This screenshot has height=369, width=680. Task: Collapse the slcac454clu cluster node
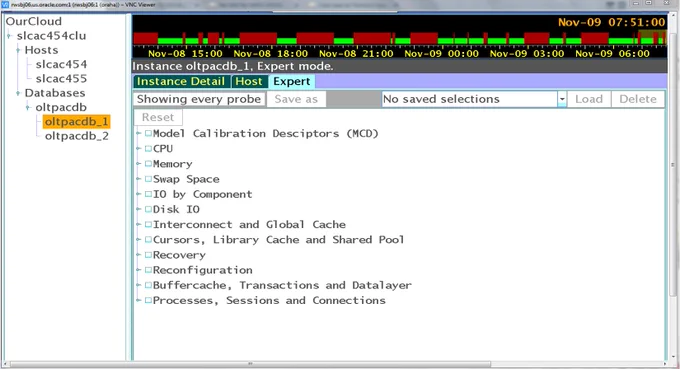pos(9,36)
